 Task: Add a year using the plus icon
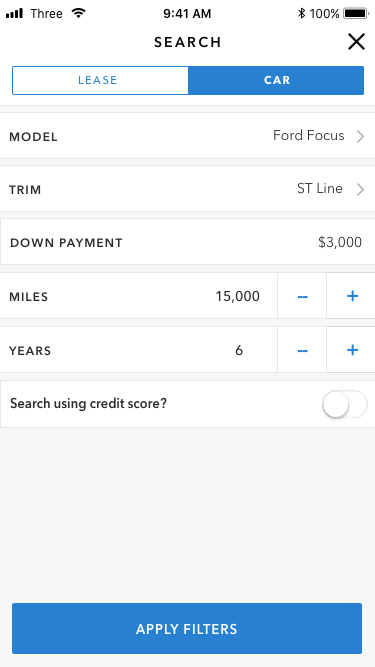pos(352,350)
